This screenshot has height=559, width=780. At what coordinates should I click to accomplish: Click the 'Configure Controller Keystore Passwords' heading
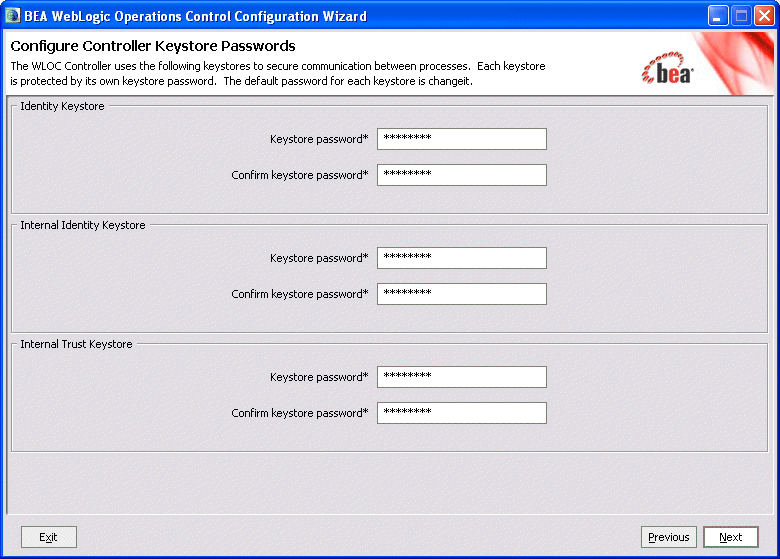pyautogui.click(x=153, y=46)
